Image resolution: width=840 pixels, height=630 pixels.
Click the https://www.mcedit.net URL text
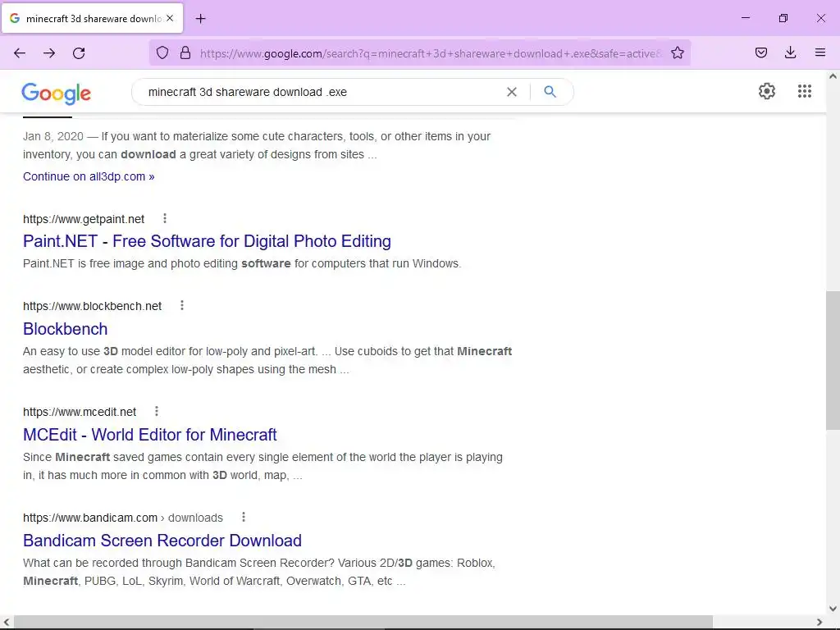(80, 412)
